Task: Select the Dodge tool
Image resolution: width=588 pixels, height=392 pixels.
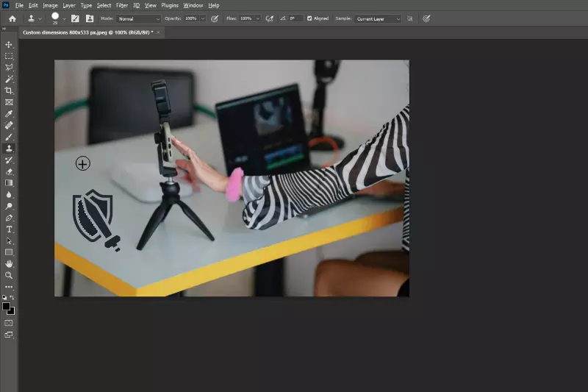Action: click(9, 207)
